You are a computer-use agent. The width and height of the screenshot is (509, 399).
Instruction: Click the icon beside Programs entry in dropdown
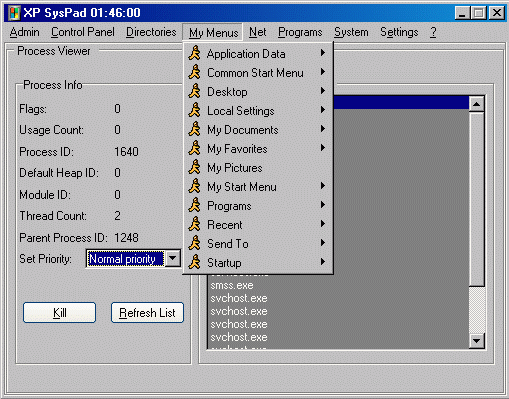tap(194, 206)
